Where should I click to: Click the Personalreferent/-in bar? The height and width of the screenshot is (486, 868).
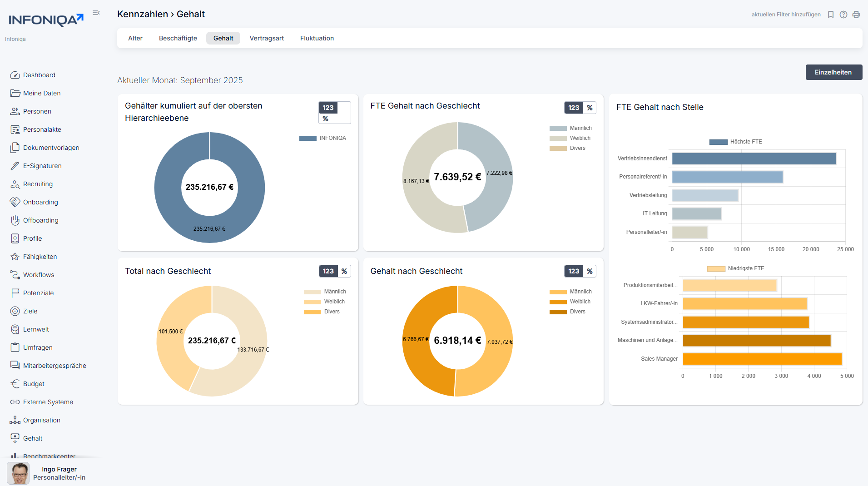728,177
